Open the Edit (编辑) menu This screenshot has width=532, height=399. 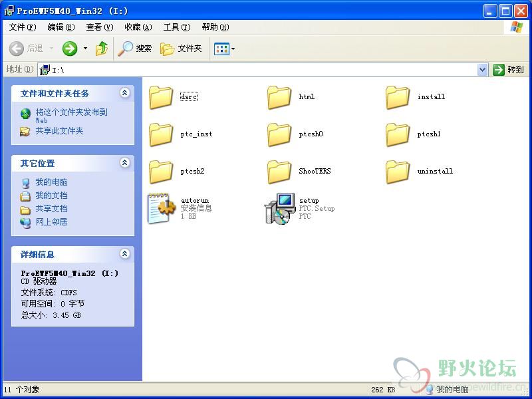[61, 27]
